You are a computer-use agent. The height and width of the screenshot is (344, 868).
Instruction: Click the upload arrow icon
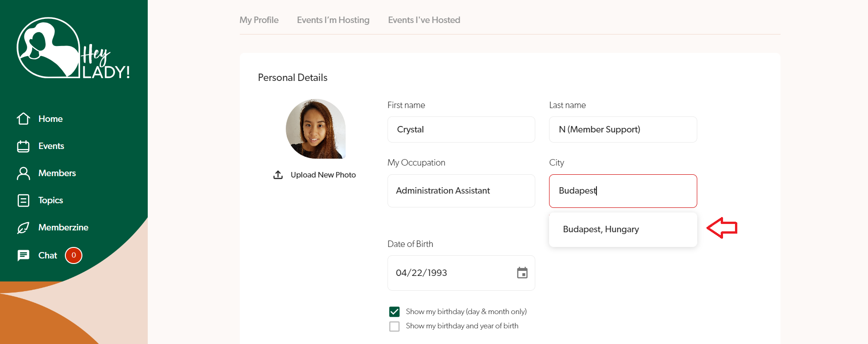pos(278,175)
